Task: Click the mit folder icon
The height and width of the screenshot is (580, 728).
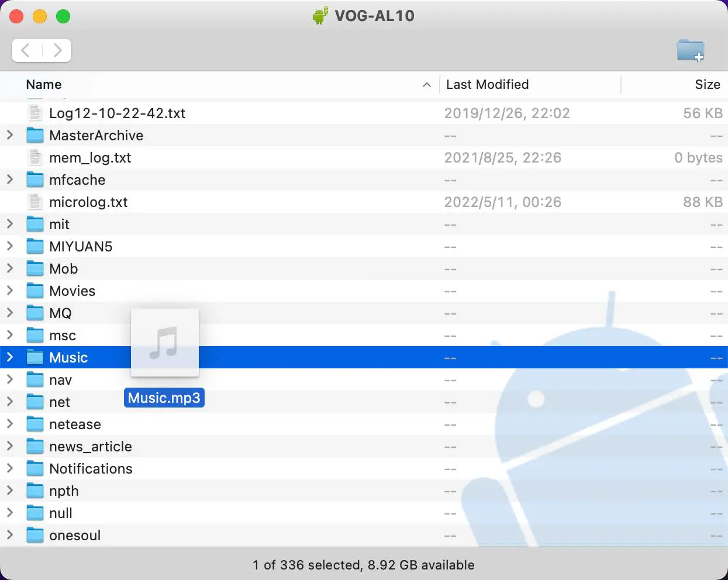Action: click(x=35, y=224)
